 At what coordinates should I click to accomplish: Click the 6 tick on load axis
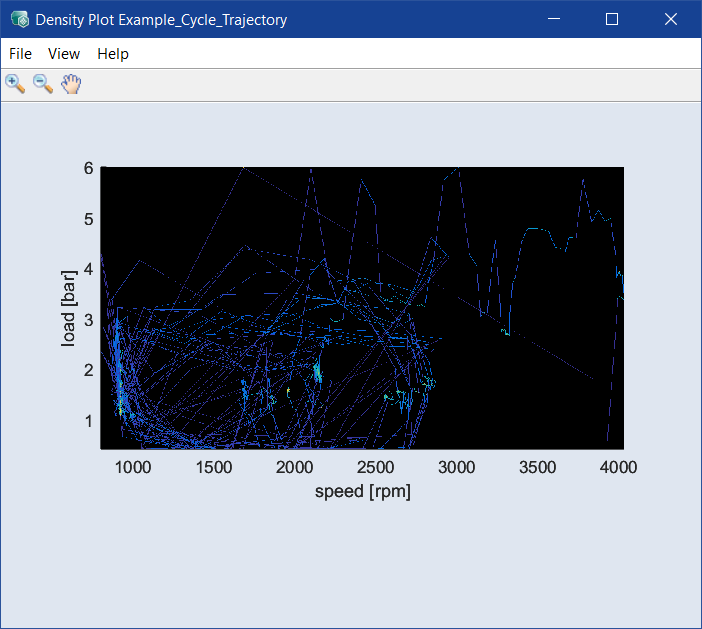tap(88, 169)
